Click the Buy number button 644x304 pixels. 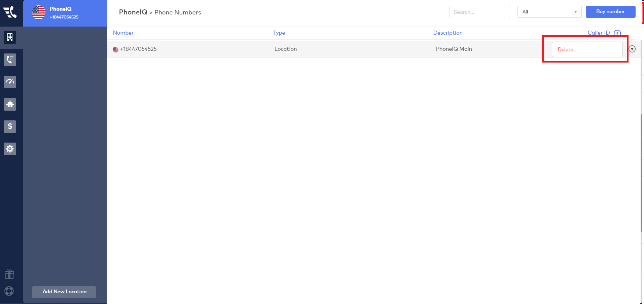610,12
